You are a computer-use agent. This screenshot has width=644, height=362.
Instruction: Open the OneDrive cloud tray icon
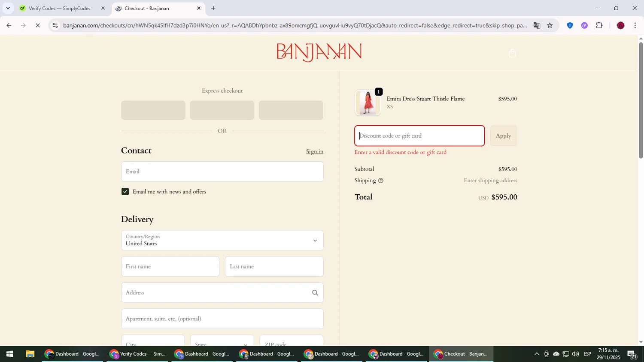coord(556,354)
